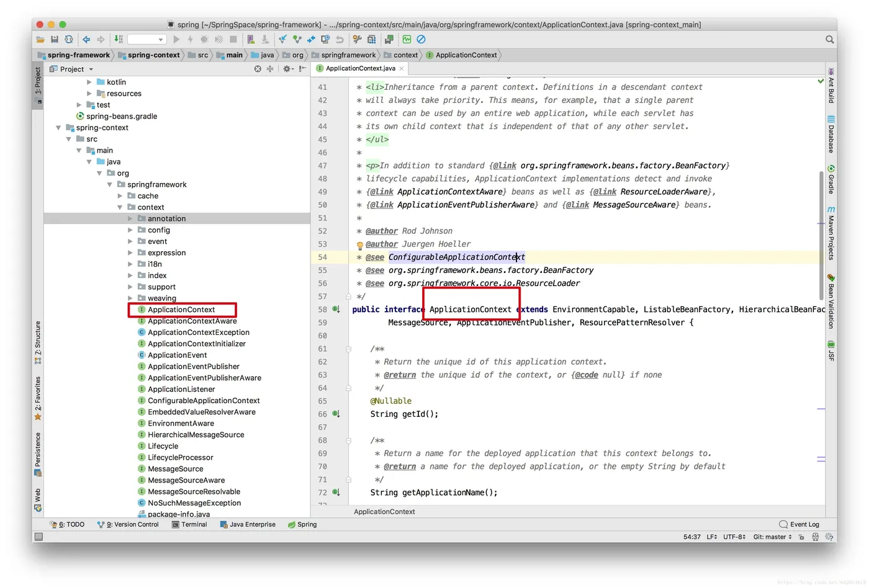Screen dimensions: 869x588
Task: Open the 1: Project tool window tab
Action: point(38,86)
